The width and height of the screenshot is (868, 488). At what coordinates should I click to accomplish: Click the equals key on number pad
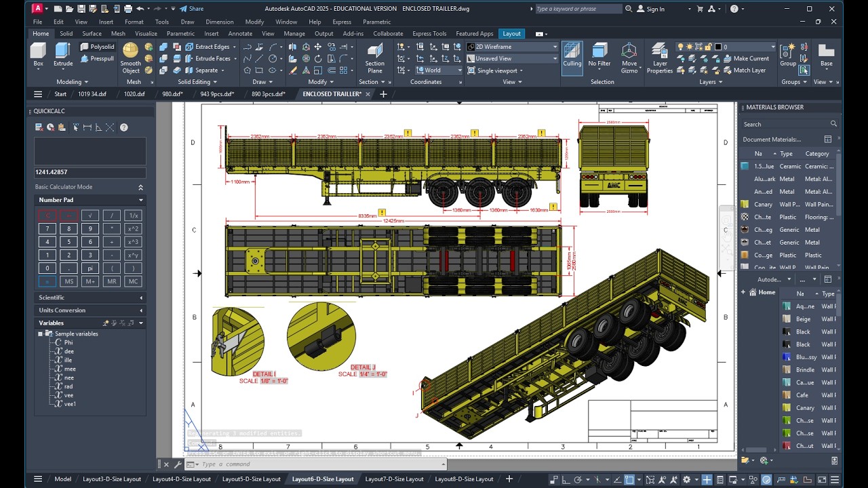point(47,281)
